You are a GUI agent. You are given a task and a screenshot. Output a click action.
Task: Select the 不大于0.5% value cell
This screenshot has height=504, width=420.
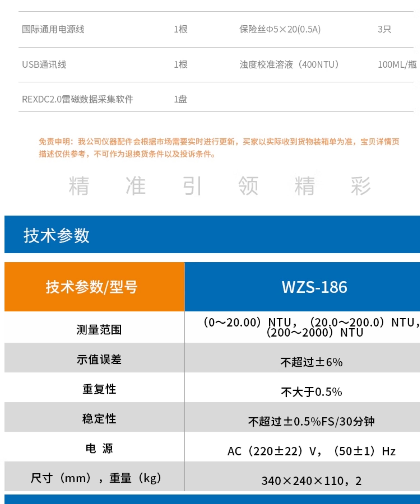pyautogui.click(x=302, y=392)
